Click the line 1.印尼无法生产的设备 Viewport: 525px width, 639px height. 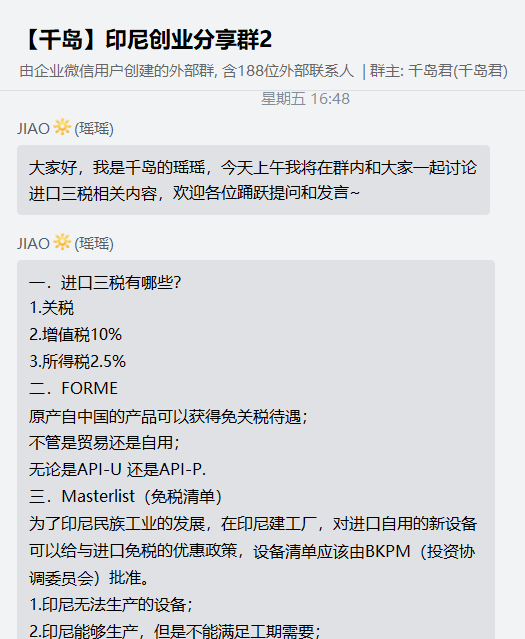(x=110, y=604)
